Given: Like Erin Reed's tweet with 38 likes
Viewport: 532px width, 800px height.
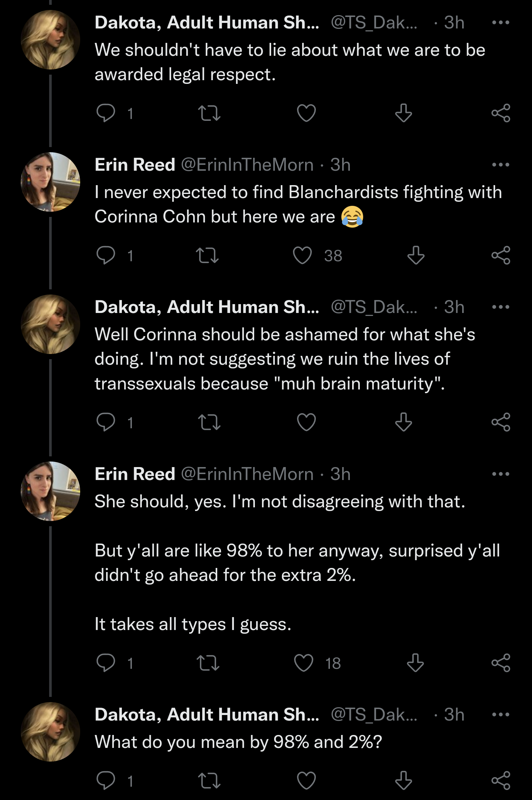Looking at the screenshot, I should click(x=303, y=255).
